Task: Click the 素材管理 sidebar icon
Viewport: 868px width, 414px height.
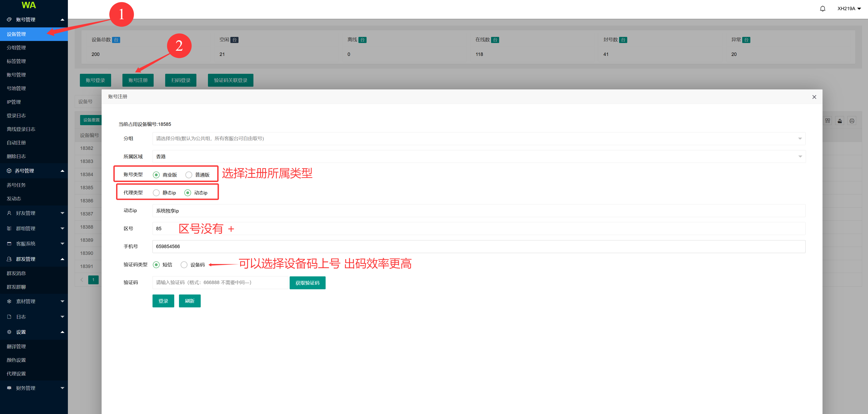Action: tap(9, 302)
